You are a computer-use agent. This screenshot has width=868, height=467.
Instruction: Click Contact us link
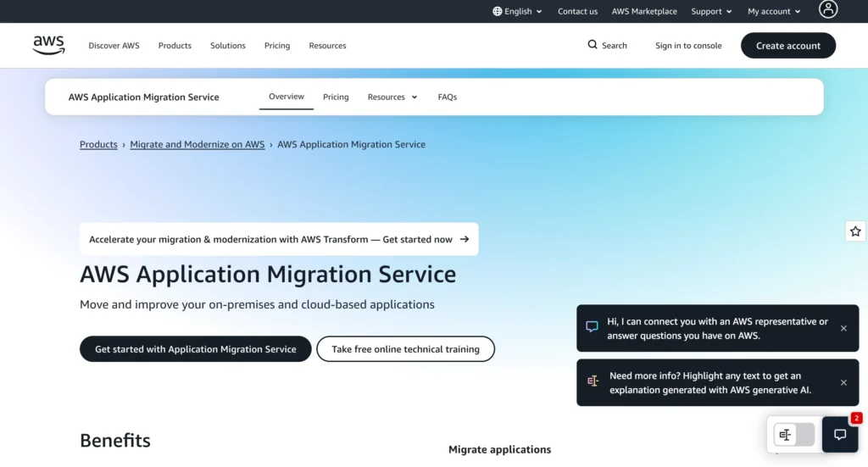(577, 11)
